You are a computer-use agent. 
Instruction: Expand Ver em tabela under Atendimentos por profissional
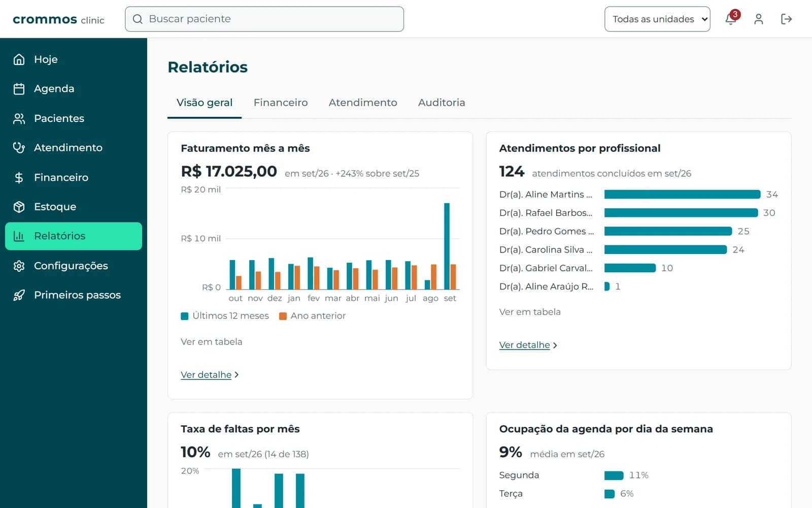(x=530, y=312)
